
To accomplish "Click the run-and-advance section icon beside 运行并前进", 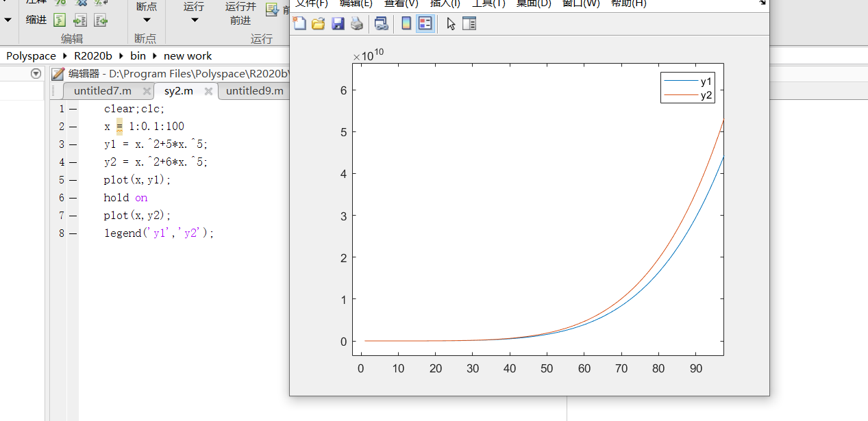I will 272,10.
